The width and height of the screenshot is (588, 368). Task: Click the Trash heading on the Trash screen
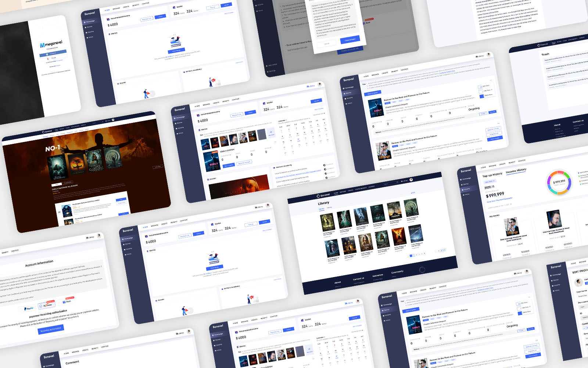(x=545, y=54)
